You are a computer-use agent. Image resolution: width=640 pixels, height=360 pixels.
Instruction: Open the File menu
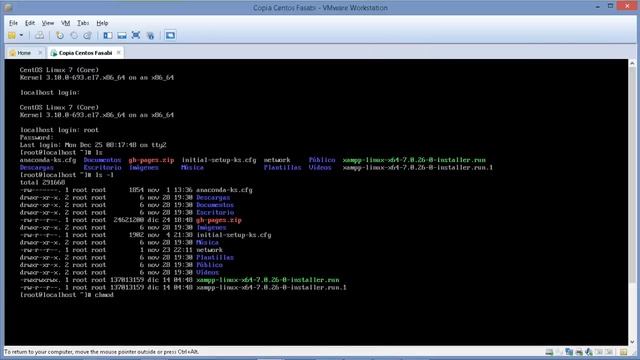[13, 23]
